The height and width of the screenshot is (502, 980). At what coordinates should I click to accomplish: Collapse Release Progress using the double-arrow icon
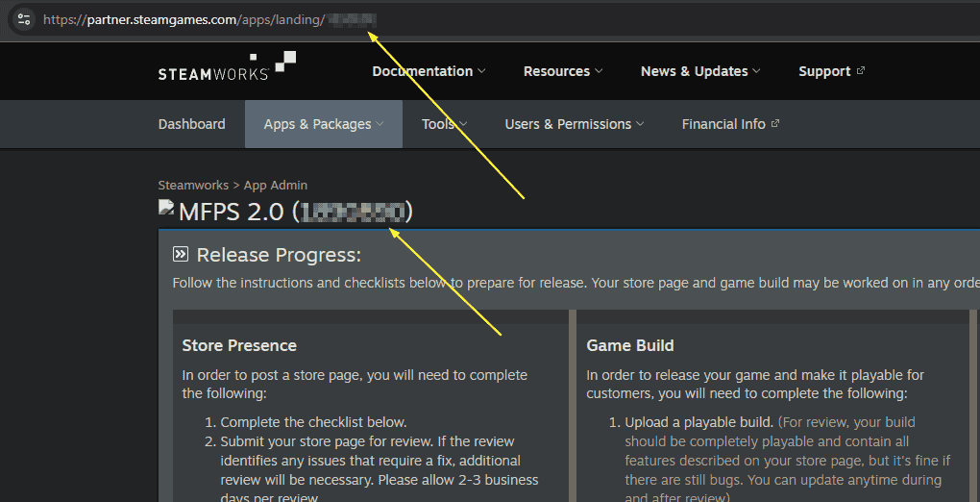181,255
